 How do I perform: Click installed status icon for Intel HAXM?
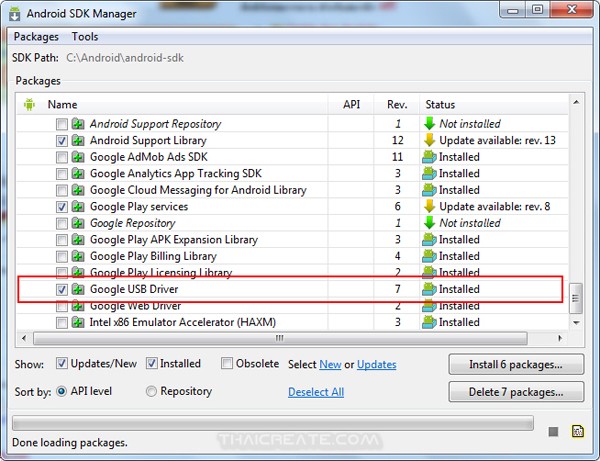pos(429,322)
